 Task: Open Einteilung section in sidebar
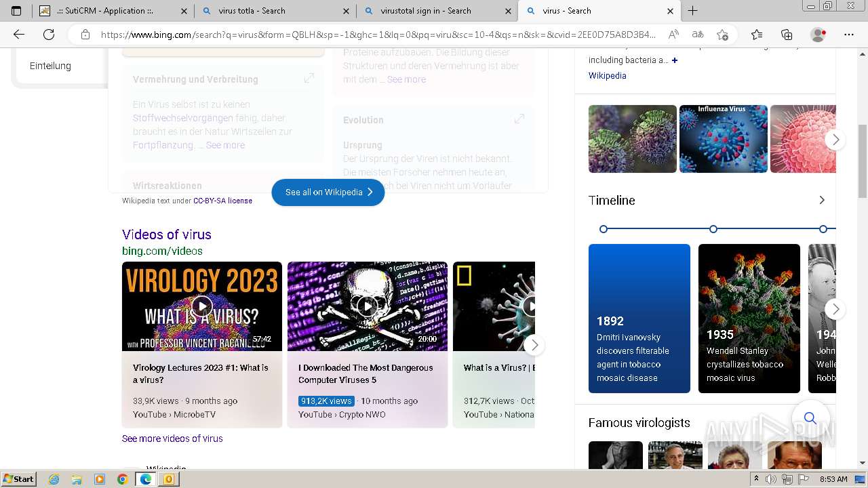point(50,66)
